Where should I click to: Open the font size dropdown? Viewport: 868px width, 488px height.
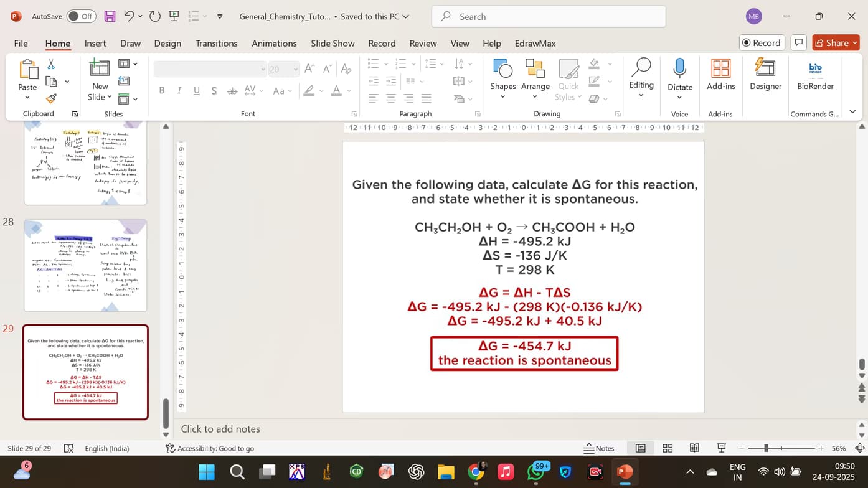point(296,69)
